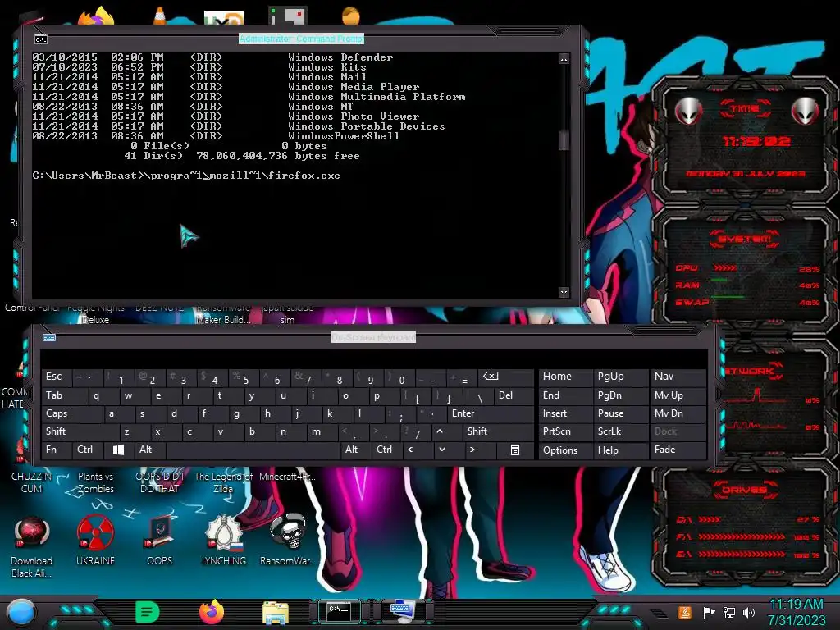This screenshot has width=840, height=630.
Task: Click the m key on keyboard
Action: tap(322, 431)
